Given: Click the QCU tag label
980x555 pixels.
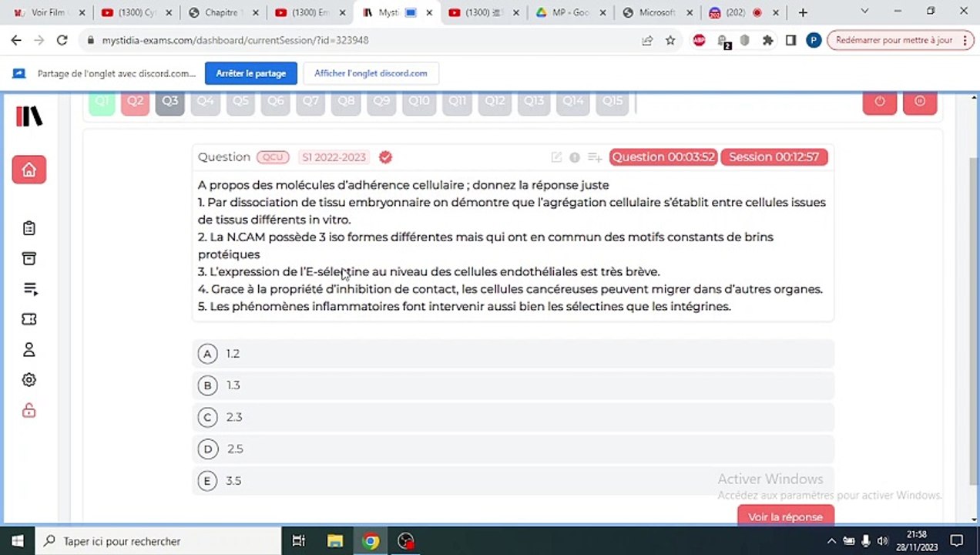Looking at the screenshot, I should click(273, 157).
